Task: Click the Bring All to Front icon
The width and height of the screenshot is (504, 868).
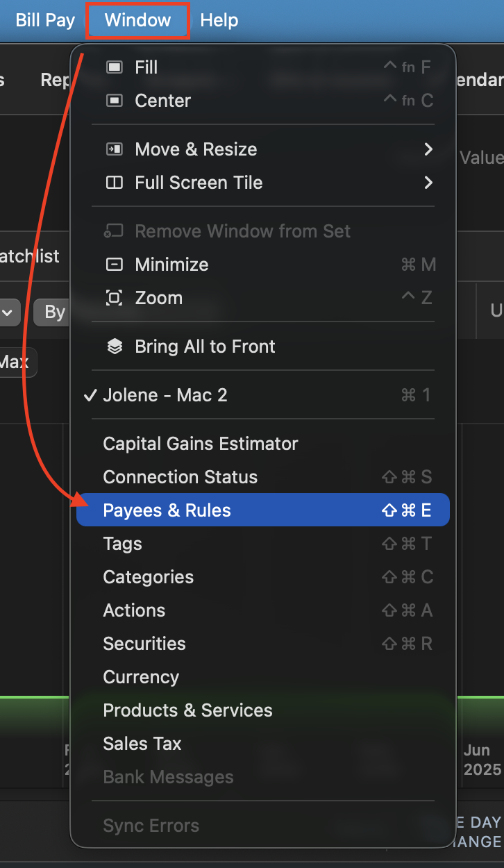Action: point(114,347)
